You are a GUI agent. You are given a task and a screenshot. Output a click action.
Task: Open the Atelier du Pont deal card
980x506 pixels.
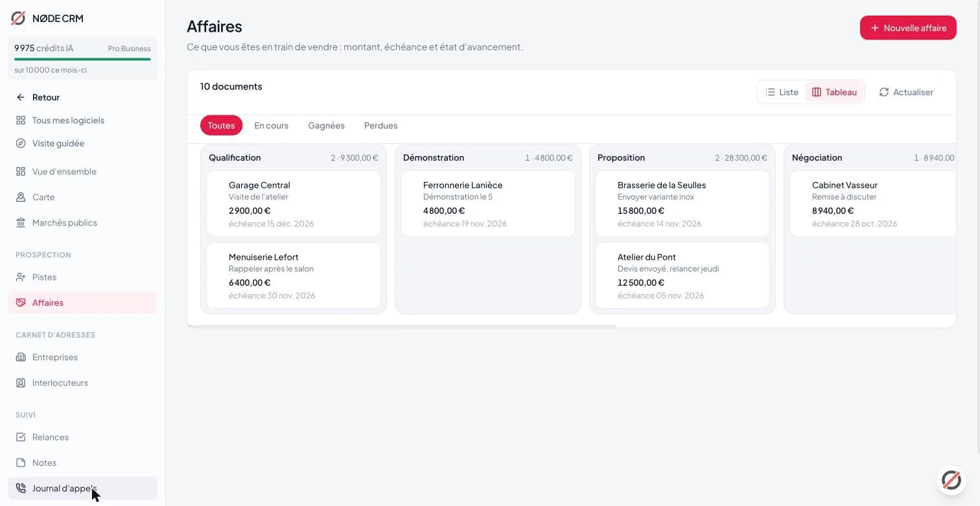click(x=682, y=275)
